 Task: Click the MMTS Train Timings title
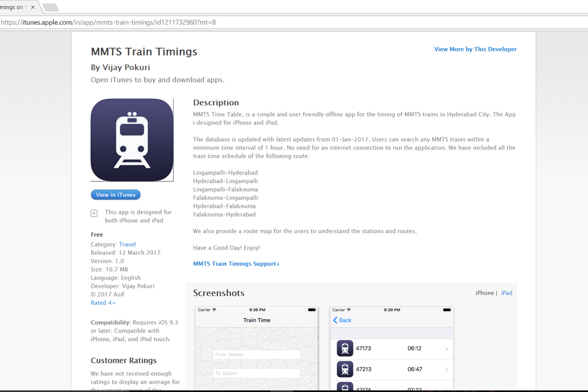[x=144, y=52]
